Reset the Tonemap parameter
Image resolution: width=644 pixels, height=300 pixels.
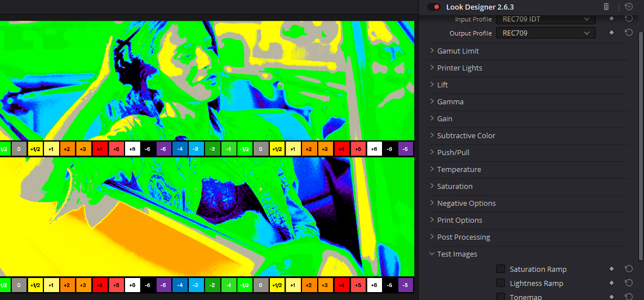[x=628, y=296]
